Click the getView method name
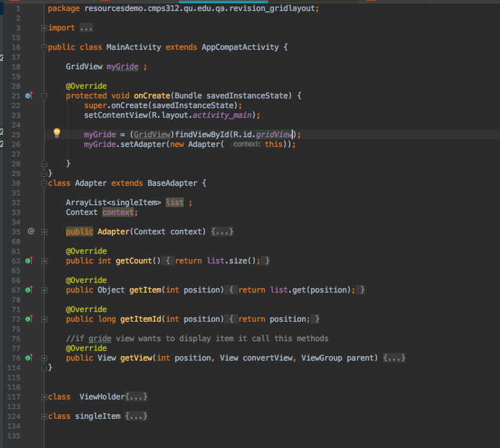The height and width of the screenshot is (448, 500). click(x=136, y=358)
